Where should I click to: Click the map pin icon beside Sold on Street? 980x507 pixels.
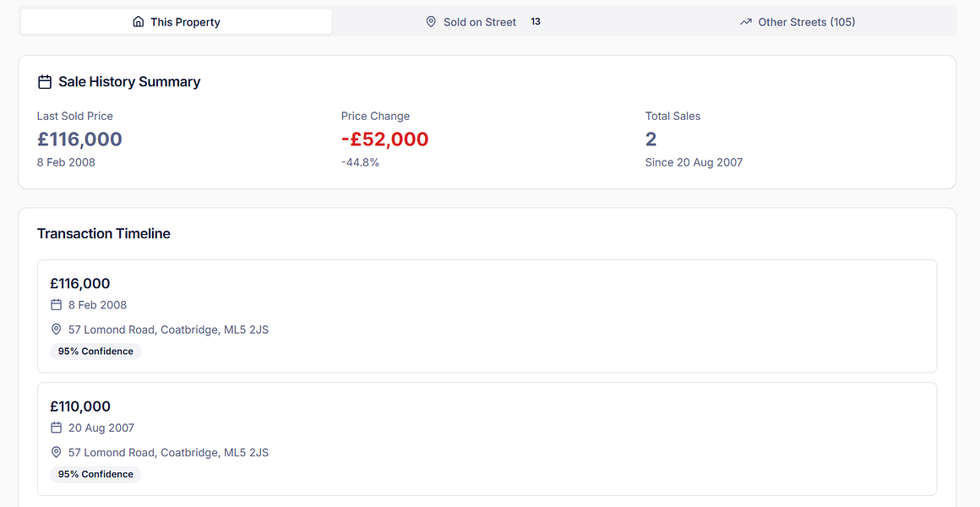coord(431,22)
